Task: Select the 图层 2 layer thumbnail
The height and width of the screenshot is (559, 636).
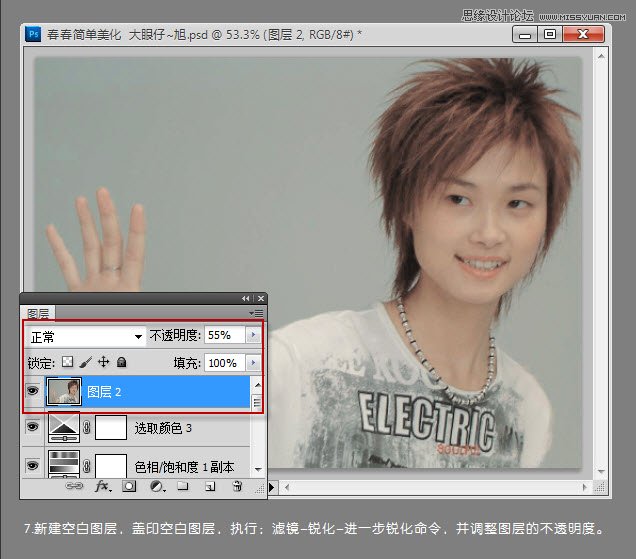Action: [x=64, y=391]
